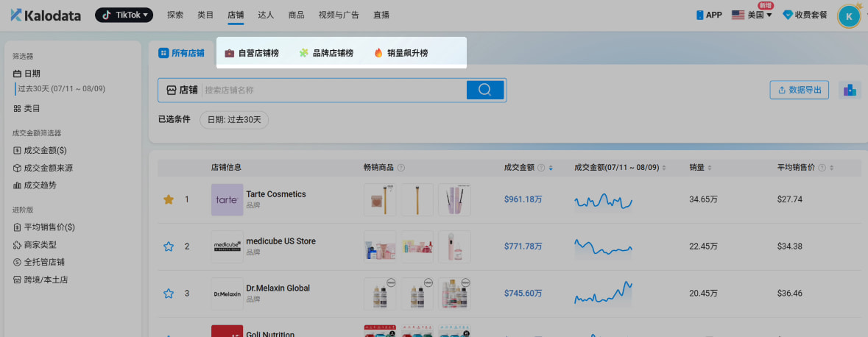Open the 商家类型 filter

35,244
